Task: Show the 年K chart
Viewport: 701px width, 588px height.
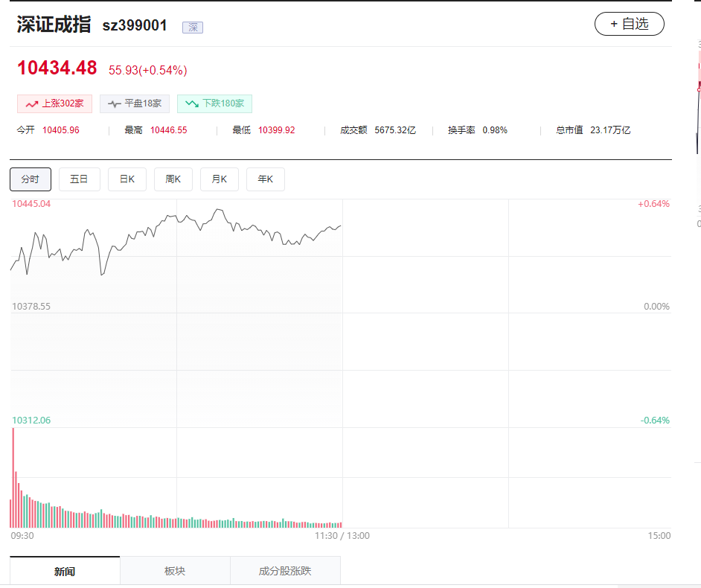Action: pos(265,179)
